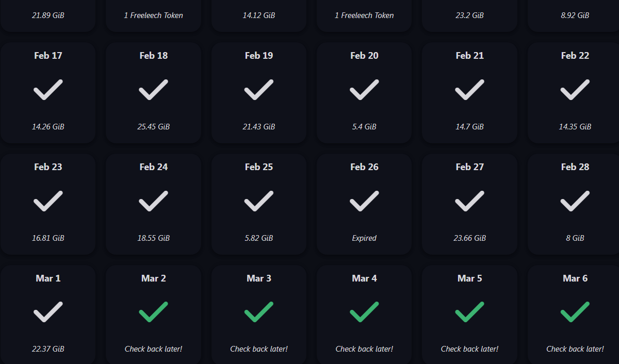
Task: Click the Feb 24 checkmark icon
Action: (153, 201)
